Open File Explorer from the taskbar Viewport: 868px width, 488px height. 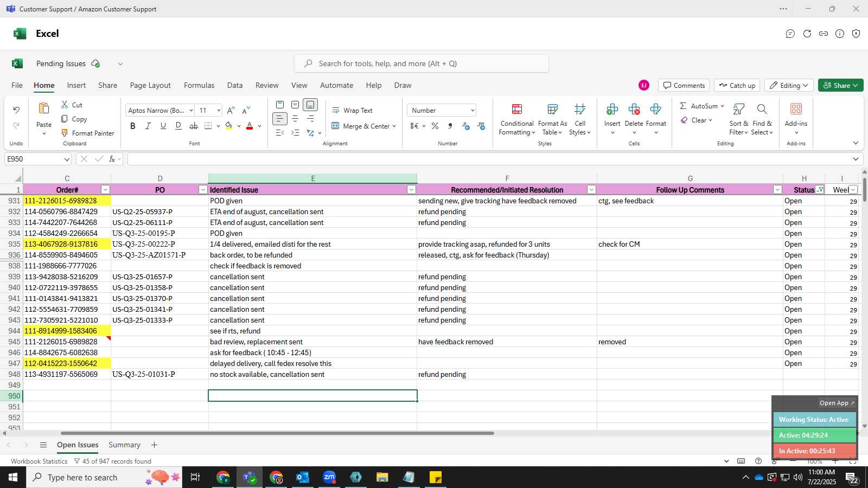[x=382, y=477]
